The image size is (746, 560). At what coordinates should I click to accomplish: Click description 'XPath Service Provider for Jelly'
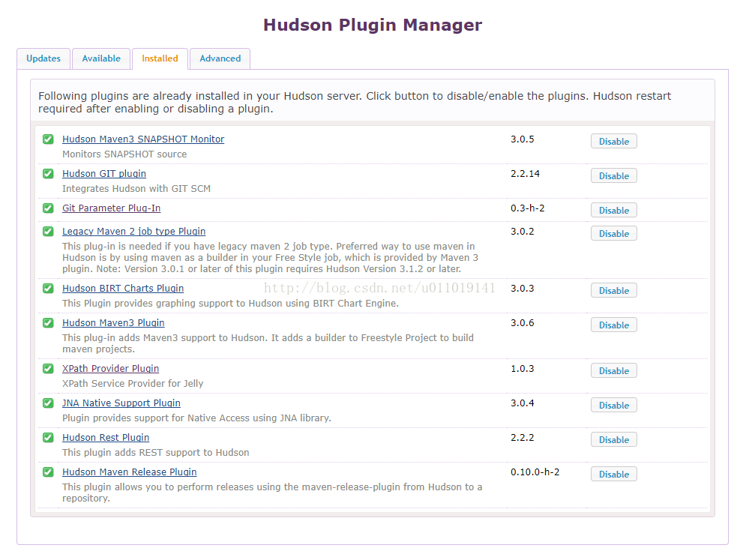(133, 384)
